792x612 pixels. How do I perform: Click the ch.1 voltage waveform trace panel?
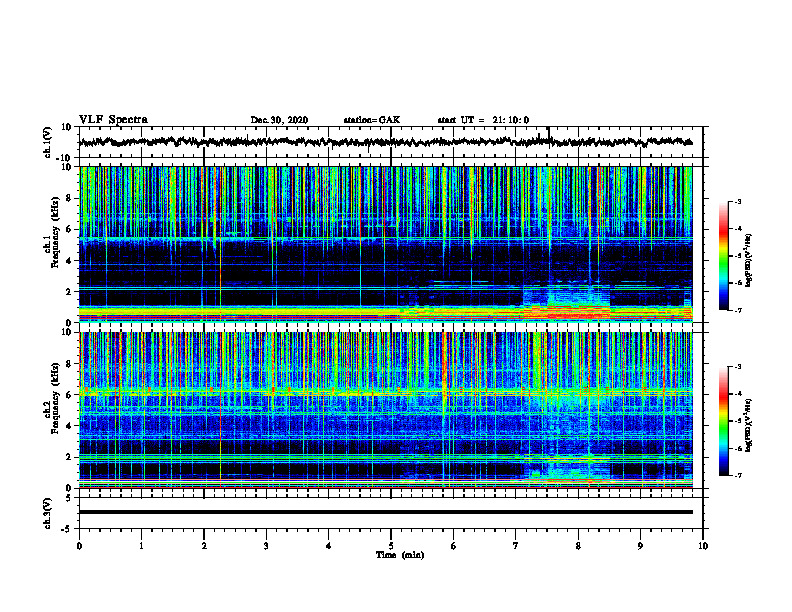coord(391,142)
